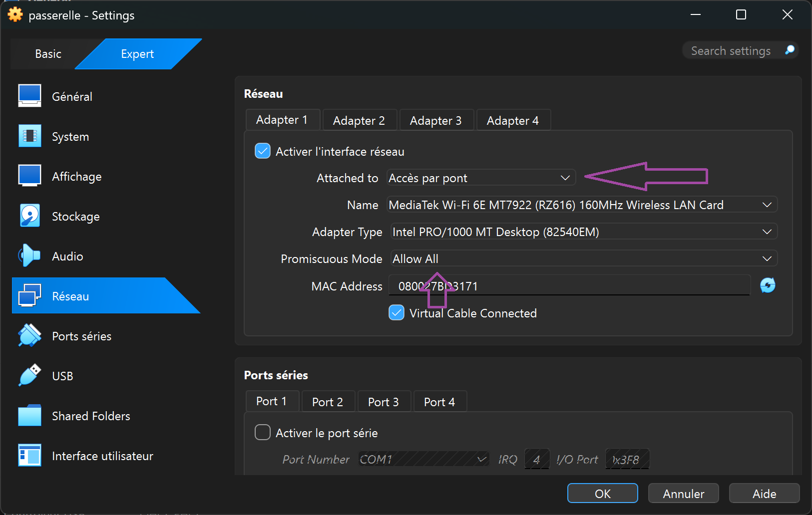Expand the Promiscuous Mode dropdown
This screenshot has width=812, height=515.
point(768,258)
